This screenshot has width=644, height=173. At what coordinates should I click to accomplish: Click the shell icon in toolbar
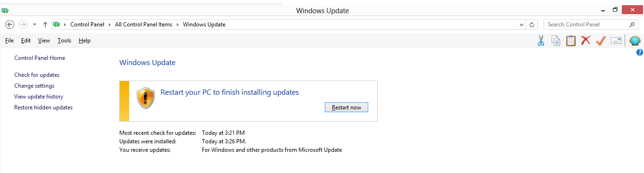click(635, 41)
